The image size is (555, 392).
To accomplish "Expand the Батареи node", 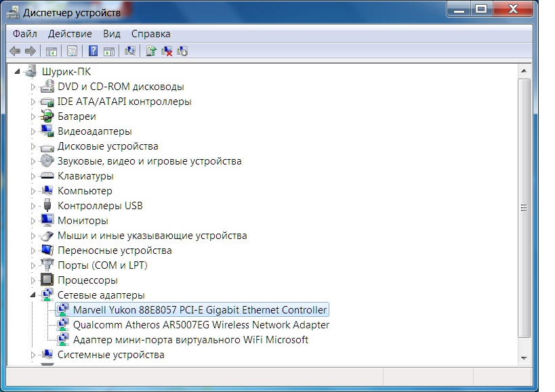I will pos(33,116).
